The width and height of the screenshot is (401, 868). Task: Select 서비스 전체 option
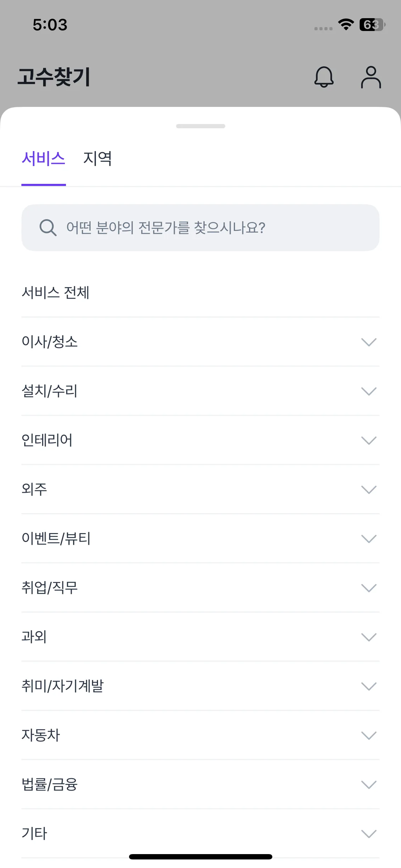(x=56, y=293)
